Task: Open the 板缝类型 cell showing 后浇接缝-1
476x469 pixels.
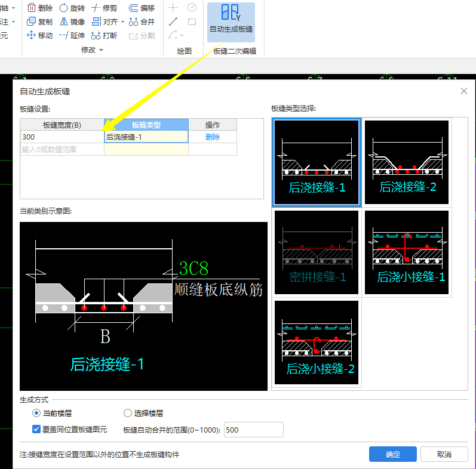Action: [x=146, y=137]
